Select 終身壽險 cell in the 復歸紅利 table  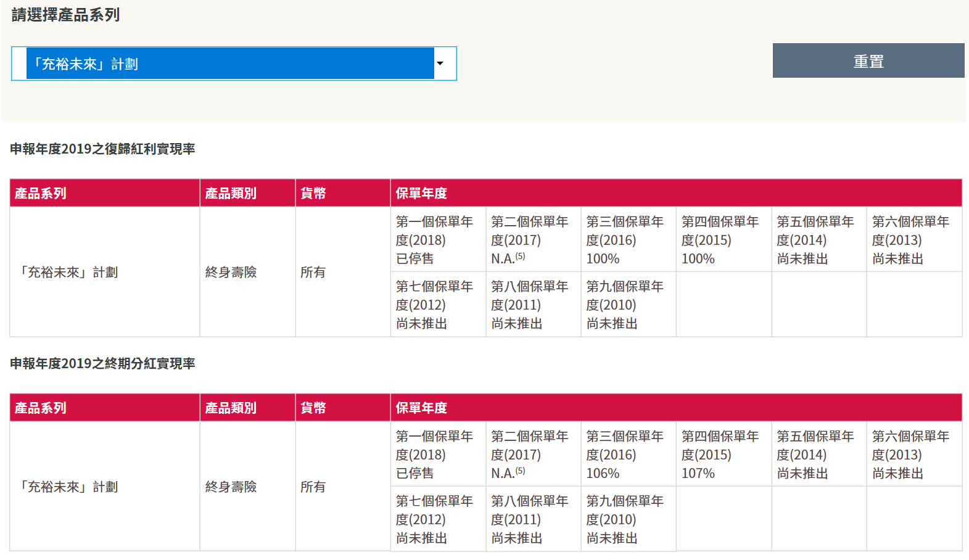pos(231,272)
